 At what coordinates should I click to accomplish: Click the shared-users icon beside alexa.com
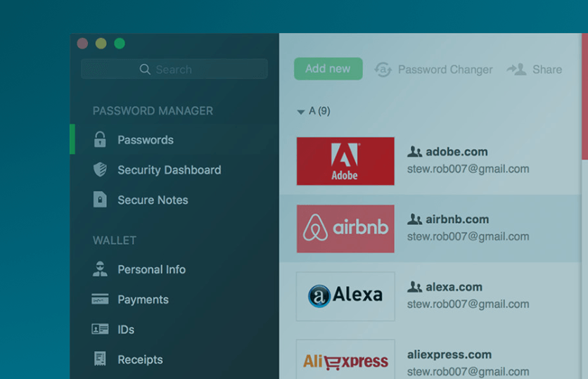(x=414, y=287)
